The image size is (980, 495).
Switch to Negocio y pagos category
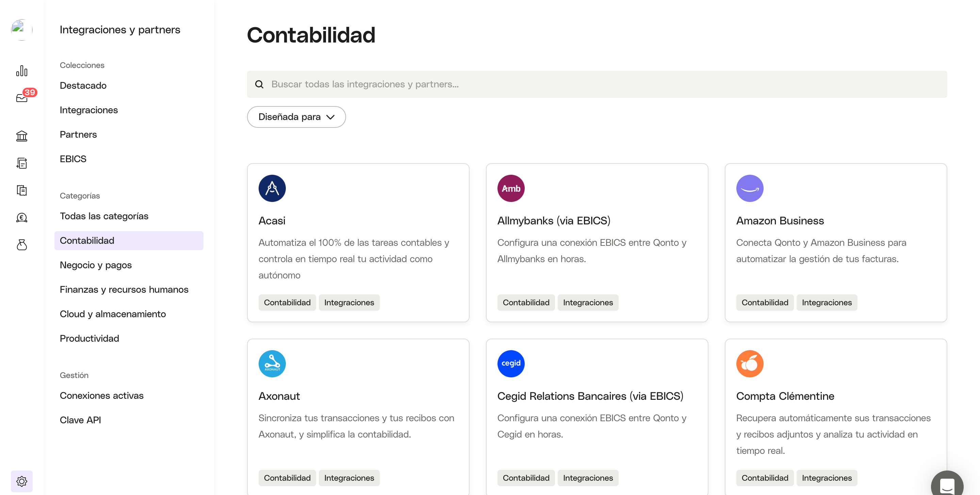(x=96, y=265)
